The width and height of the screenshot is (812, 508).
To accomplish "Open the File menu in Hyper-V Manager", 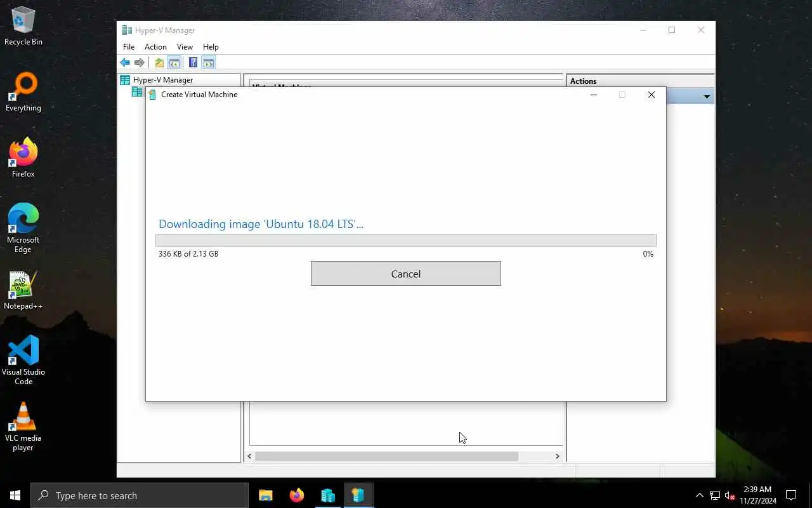I will coord(129,47).
